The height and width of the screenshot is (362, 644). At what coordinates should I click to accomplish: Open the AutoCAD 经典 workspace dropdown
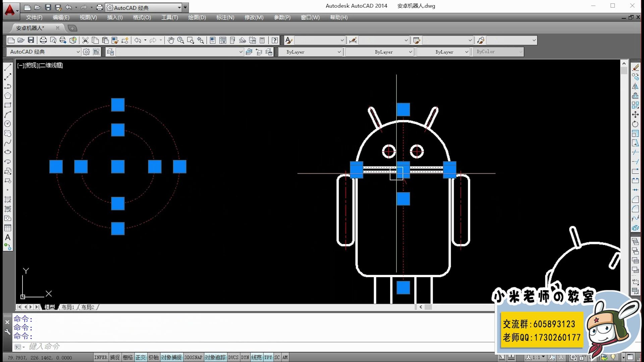tap(78, 52)
